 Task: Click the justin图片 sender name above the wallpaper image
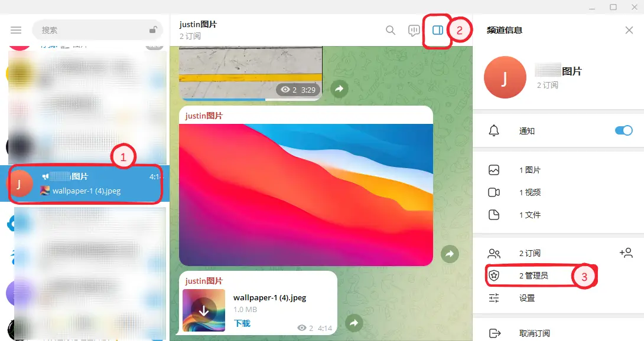click(204, 116)
